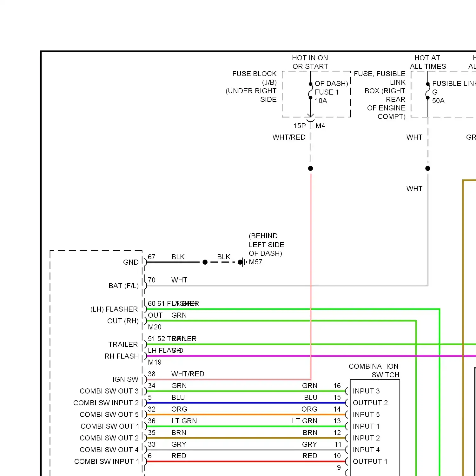Select "INPUT 3" inside the Combination Switch box
The image size is (476, 476).
[366, 391]
